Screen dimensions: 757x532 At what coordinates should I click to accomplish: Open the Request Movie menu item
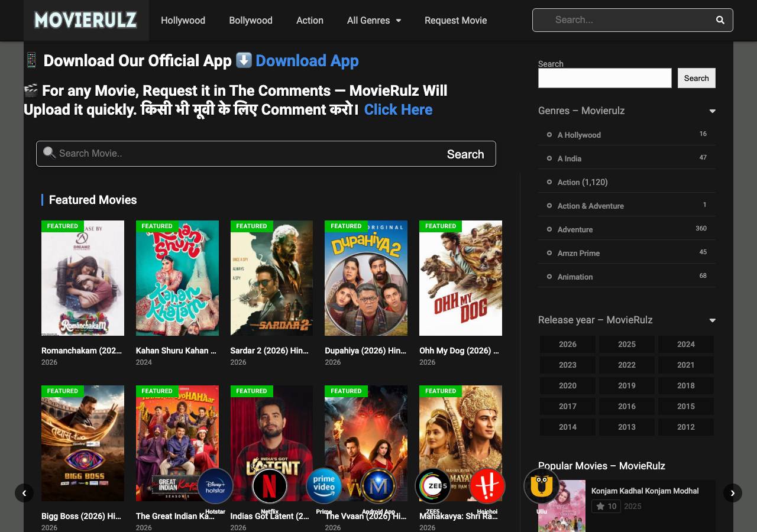coord(456,20)
